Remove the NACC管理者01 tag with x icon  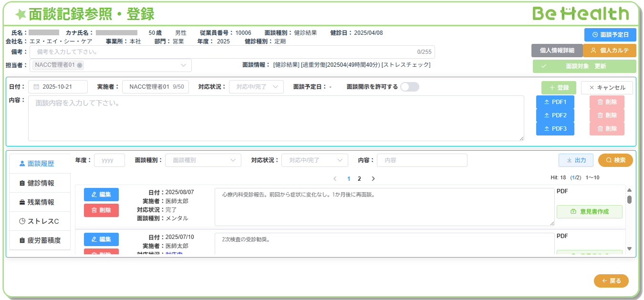[80, 65]
